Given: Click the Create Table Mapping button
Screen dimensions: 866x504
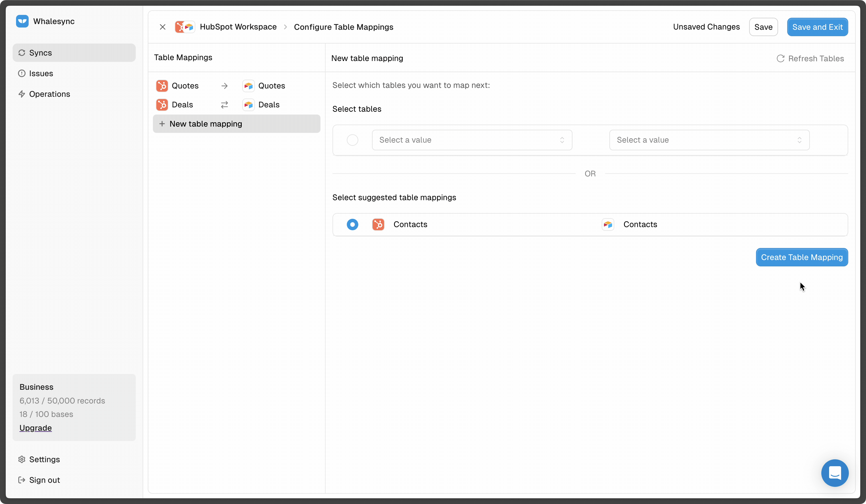Looking at the screenshot, I should 801,257.
